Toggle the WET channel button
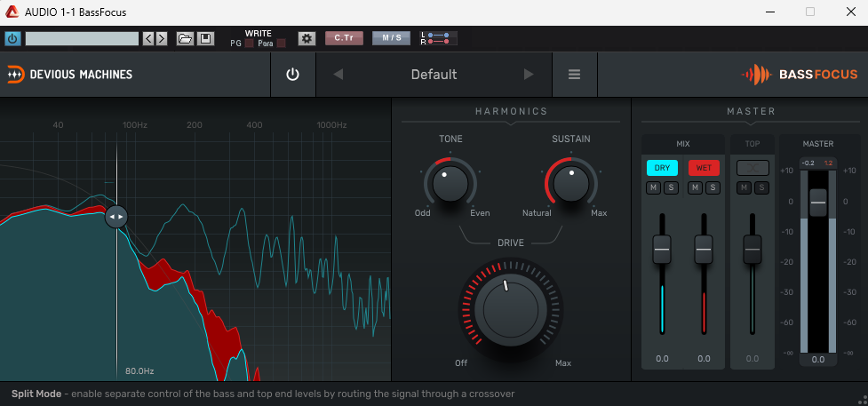868x406 pixels. tap(704, 168)
